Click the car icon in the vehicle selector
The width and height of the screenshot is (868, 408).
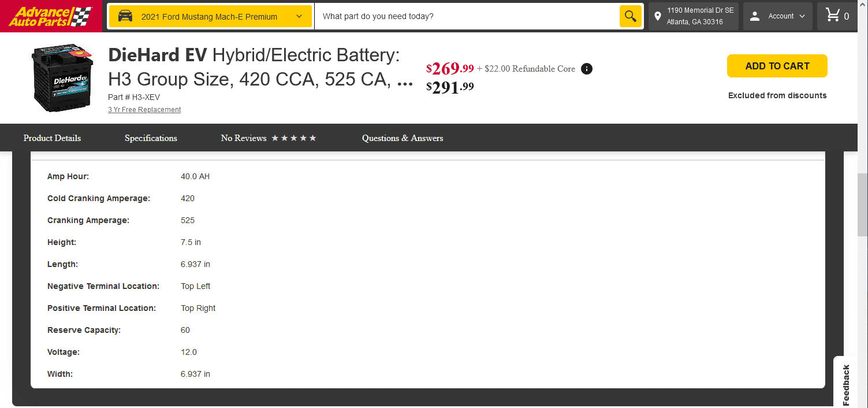point(125,16)
